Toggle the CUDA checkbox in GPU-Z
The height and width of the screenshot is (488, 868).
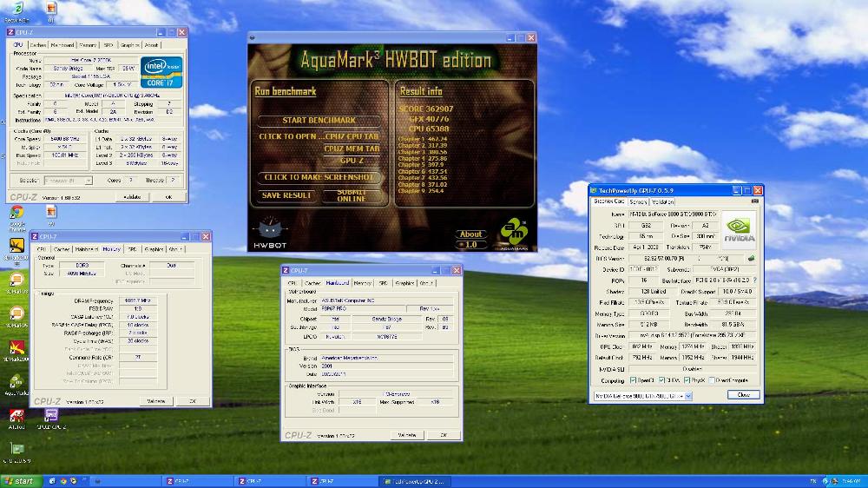(x=661, y=380)
